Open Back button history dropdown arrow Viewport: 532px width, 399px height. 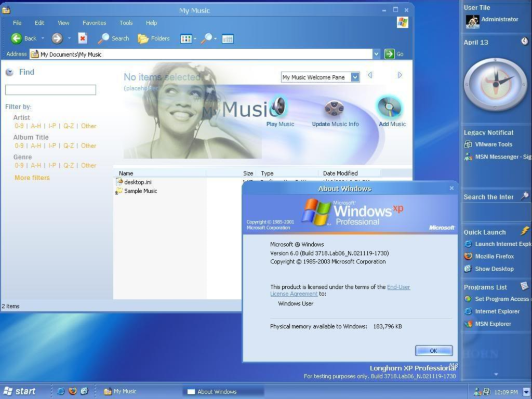pos(43,38)
